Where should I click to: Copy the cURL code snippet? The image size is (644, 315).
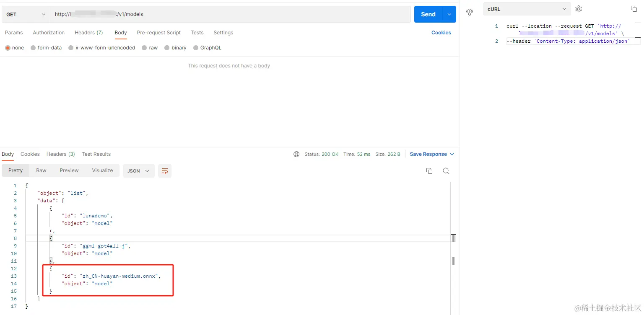(634, 9)
